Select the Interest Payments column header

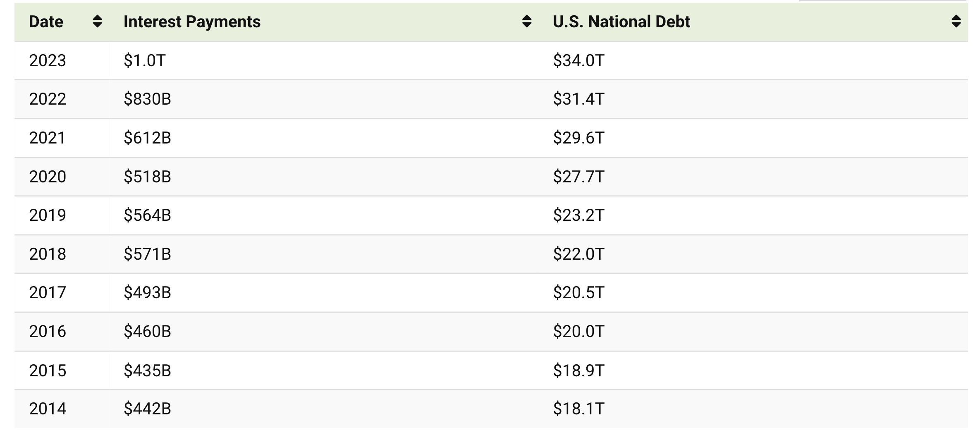[x=191, y=22]
